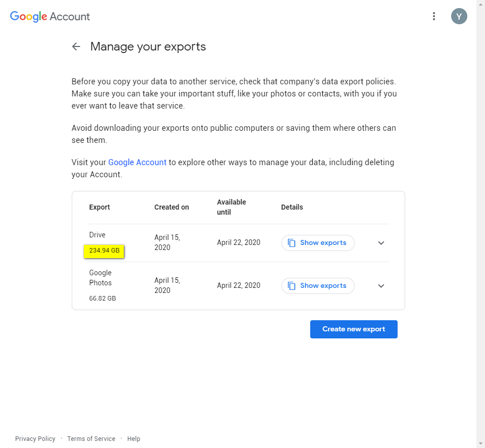Show exports for the Google Photos row
The width and height of the screenshot is (485, 448).
[x=318, y=286]
